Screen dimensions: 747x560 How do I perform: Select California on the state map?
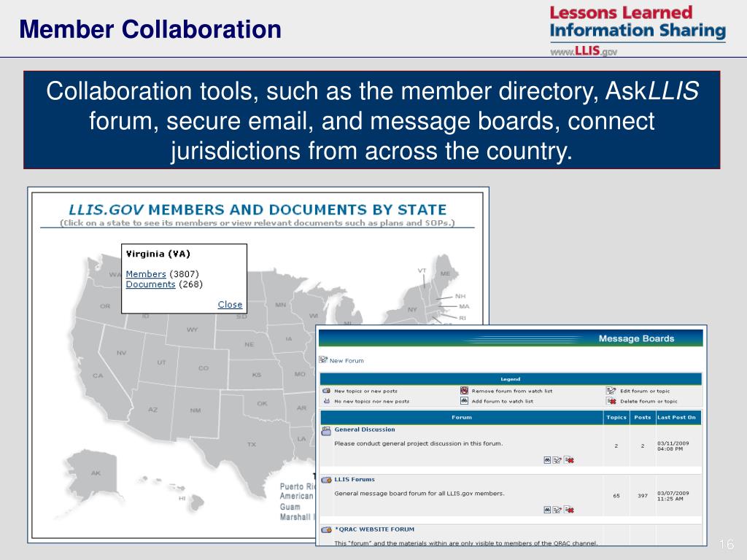[98, 376]
